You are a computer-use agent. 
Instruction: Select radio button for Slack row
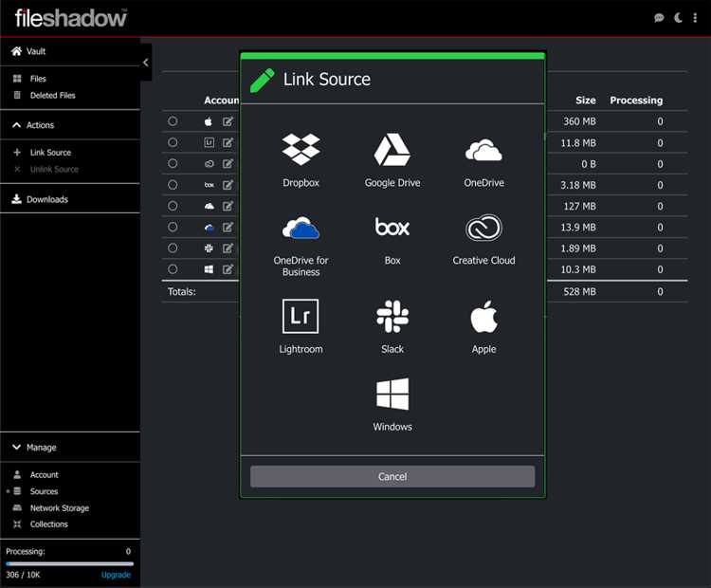point(173,248)
